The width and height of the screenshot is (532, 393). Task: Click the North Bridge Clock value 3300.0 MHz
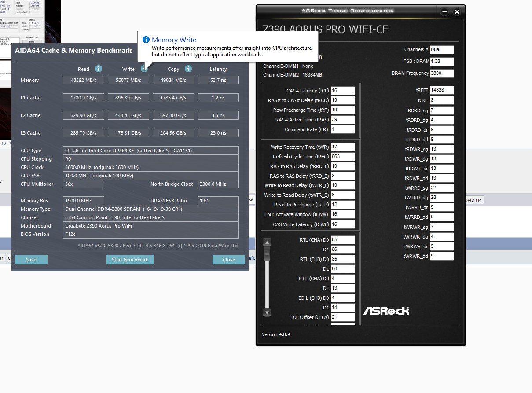click(x=218, y=184)
